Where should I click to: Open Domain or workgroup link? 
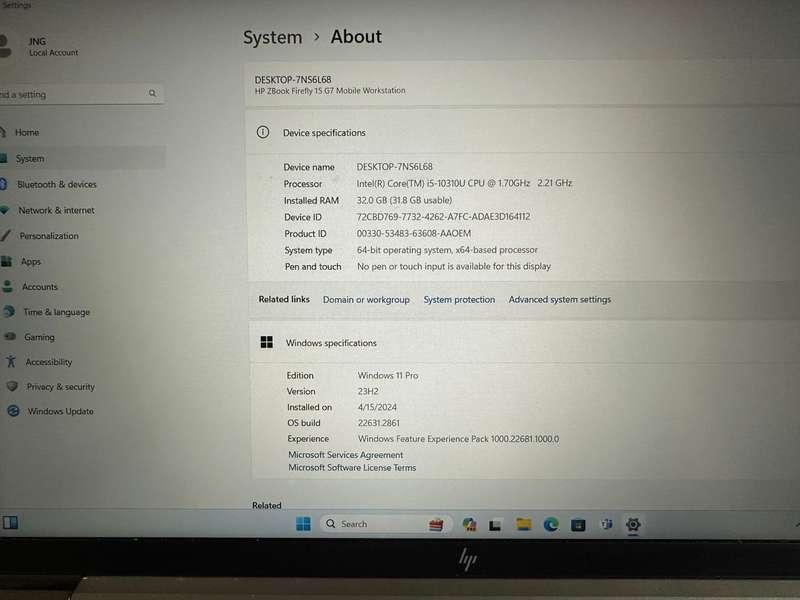coord(366,299)
